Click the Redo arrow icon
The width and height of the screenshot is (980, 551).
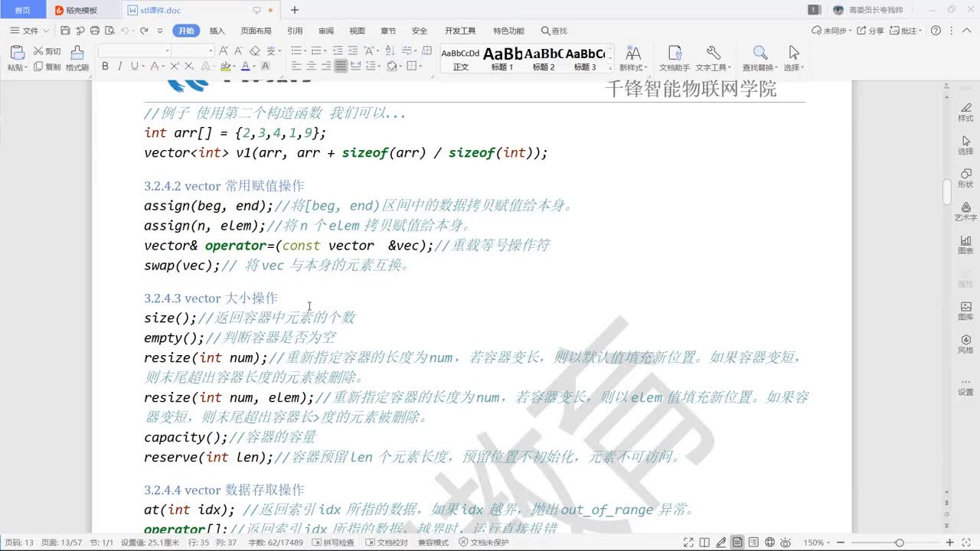144,31
